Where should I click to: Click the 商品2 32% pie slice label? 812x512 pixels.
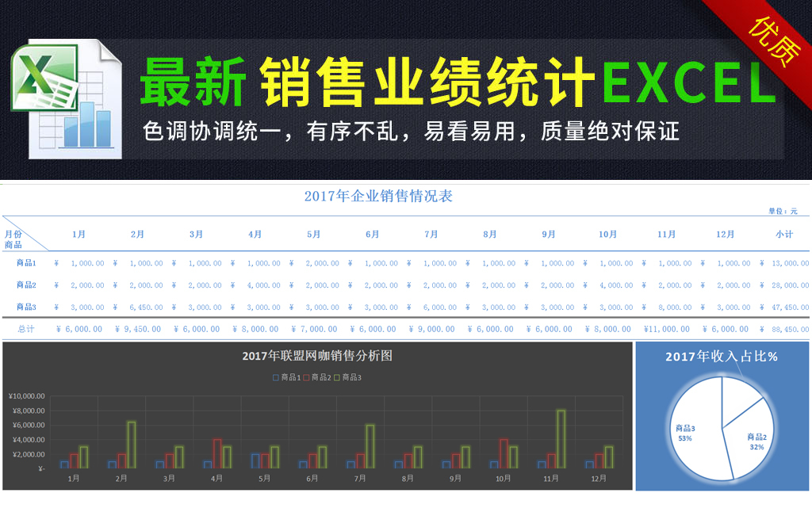click(756, 441)
